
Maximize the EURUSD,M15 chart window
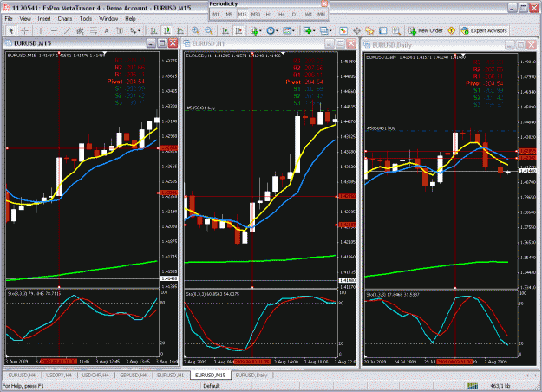[x=162, y=43]
